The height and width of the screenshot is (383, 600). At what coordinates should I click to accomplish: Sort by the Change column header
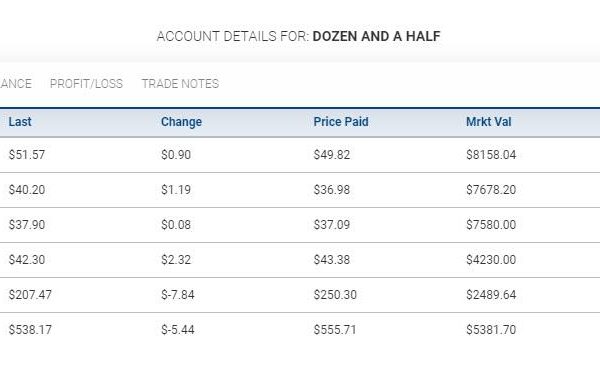[x=181, y=122]
